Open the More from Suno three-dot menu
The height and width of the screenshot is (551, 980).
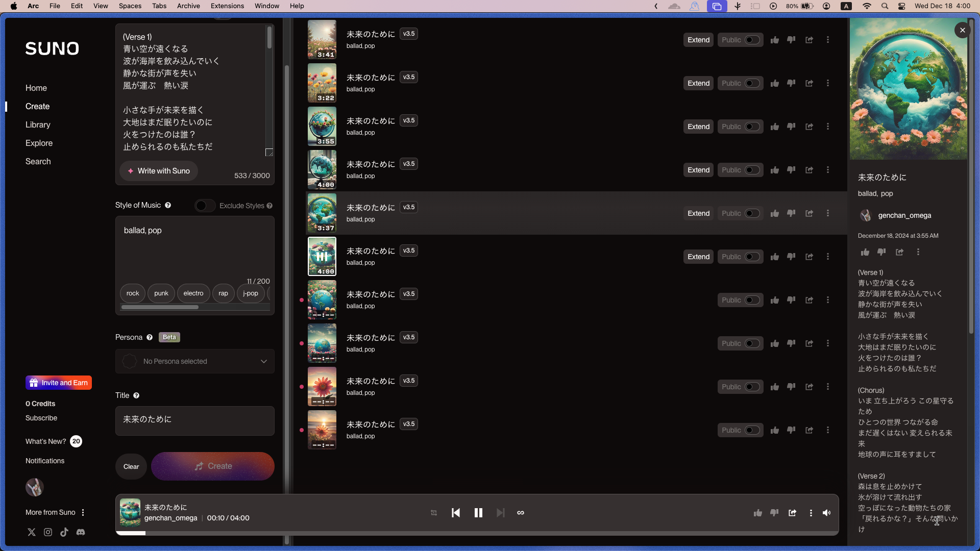[x=83, y=512]
